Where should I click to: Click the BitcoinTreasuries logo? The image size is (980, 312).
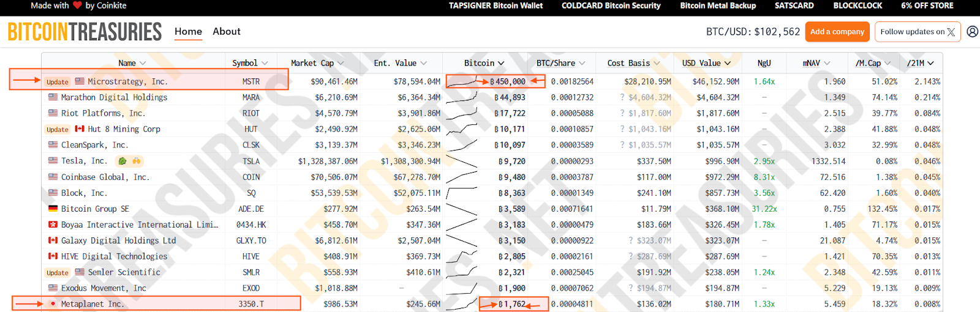85,32
